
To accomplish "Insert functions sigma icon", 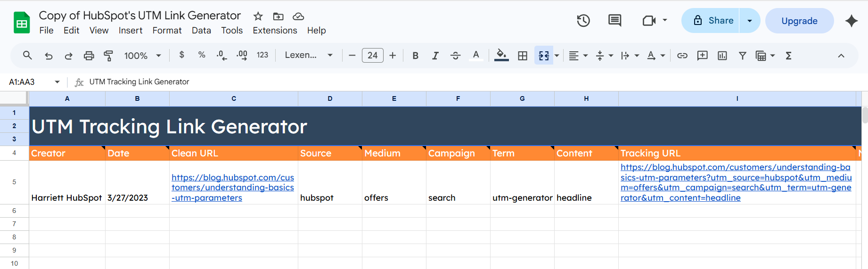I will coord(788,56).
